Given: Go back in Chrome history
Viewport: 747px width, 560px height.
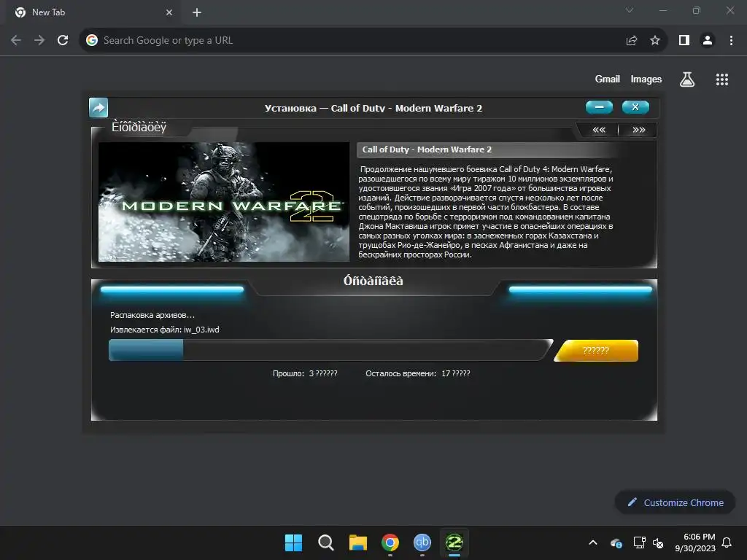Looking at the screenshot, I should [16, 41].
